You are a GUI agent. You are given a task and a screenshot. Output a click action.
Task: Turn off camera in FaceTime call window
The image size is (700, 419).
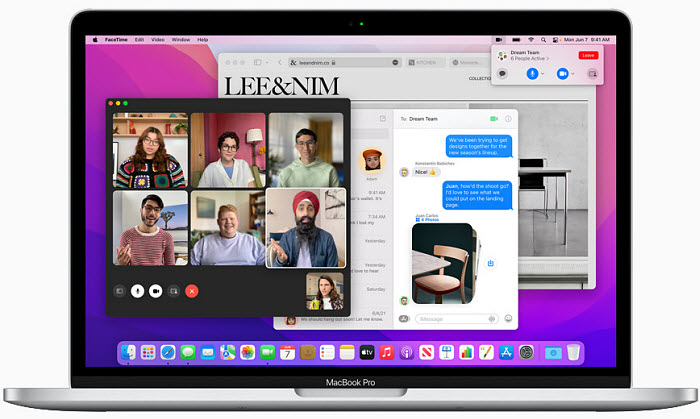tap(155, 291)
